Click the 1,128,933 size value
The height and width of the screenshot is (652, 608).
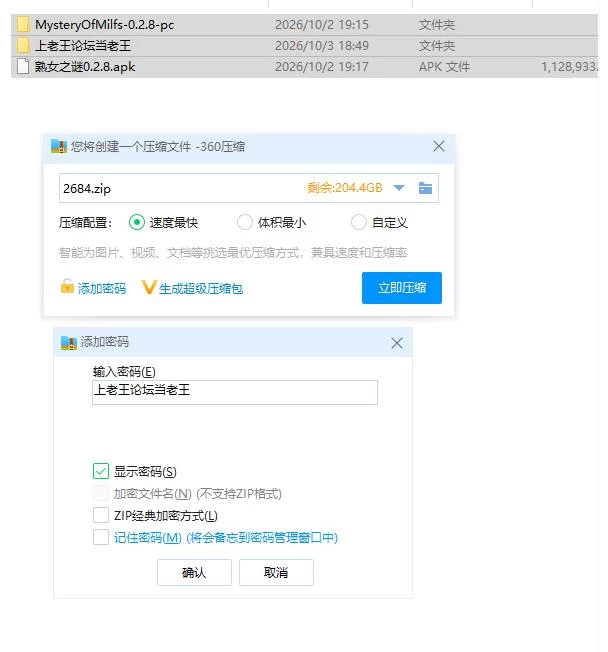pos(569,67)
